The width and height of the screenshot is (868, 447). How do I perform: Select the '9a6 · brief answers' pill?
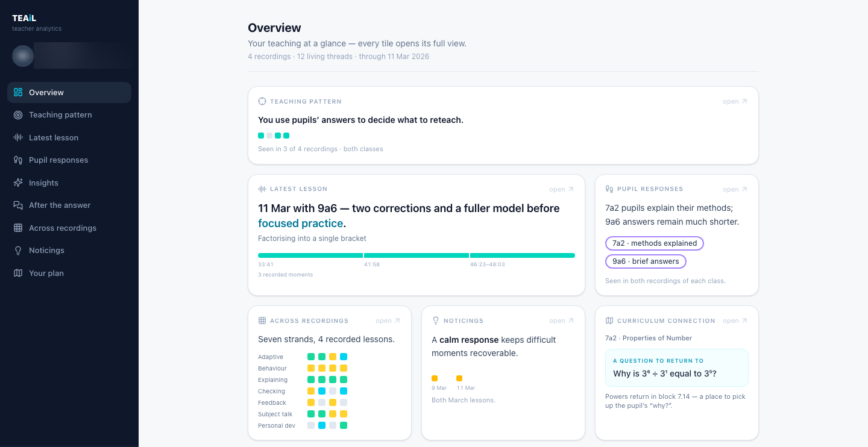pos(646,261)
